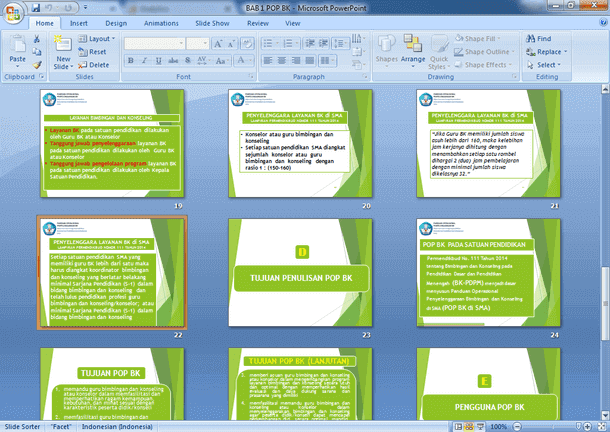Viewport: 610px width, 432px height.
Task: Open the Font dialog launcher
Action: tap(251, 77)
